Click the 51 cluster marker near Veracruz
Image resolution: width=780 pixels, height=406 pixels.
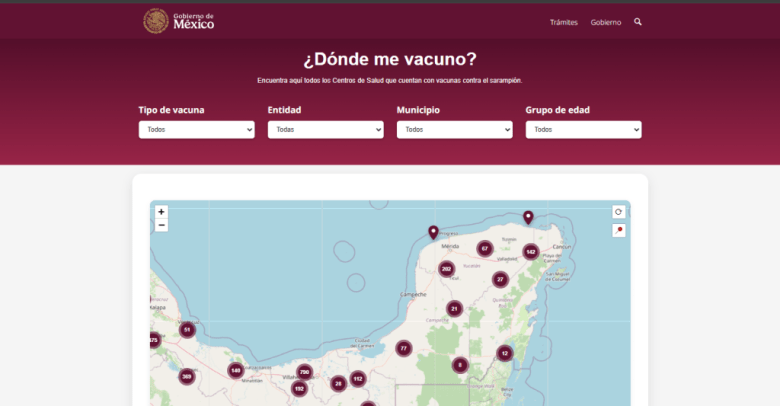click(187, 330)
